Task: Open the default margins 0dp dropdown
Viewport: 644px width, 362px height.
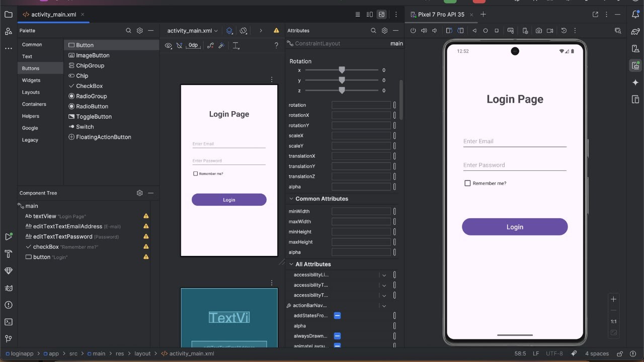Action: pyautogui.click(x=193, y=45)
